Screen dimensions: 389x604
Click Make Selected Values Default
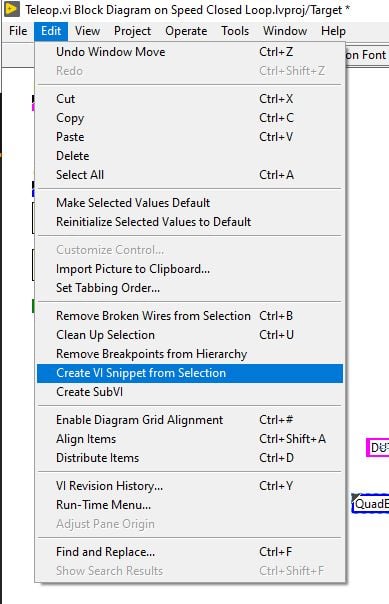point(190,203)
